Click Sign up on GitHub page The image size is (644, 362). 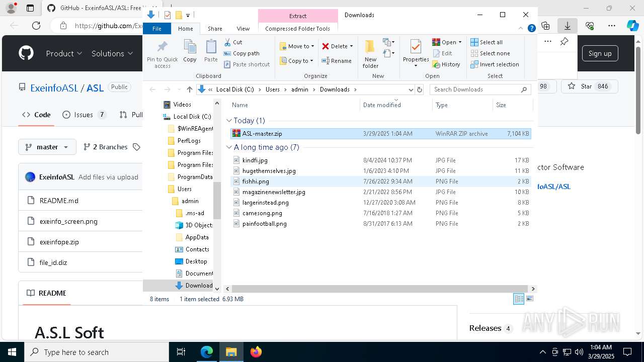pyautogui.click(x=600, y=53)
